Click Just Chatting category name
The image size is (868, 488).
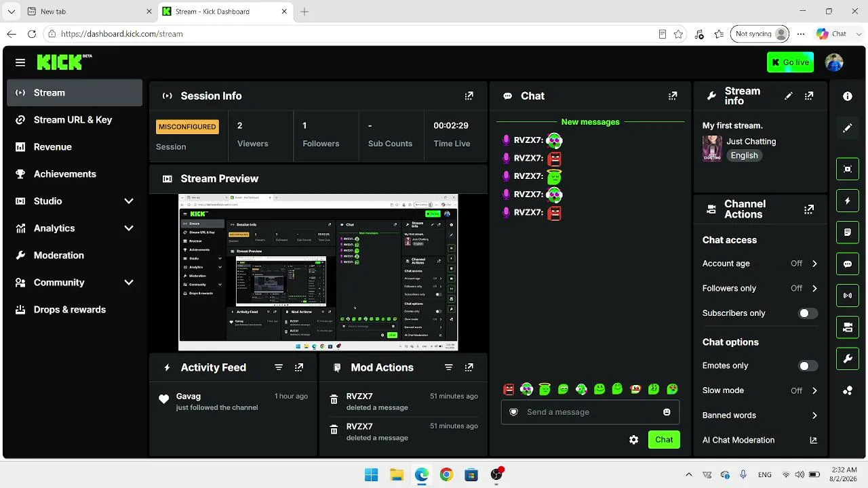pyautogui.click(x=751, y=142)
